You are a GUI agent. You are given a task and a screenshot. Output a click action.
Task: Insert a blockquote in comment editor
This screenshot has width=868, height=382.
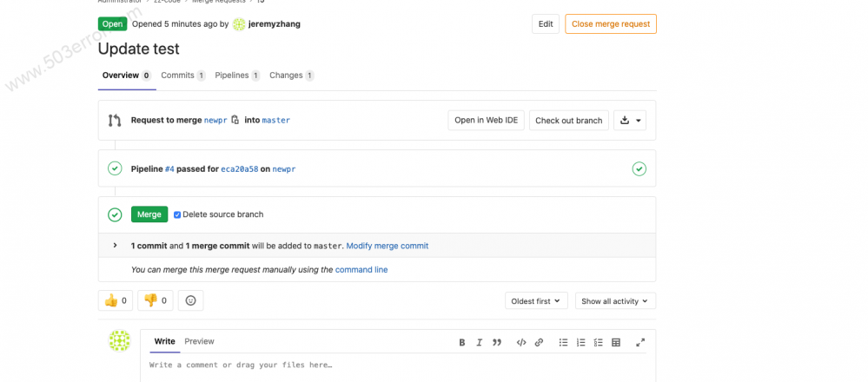point(497,342)
